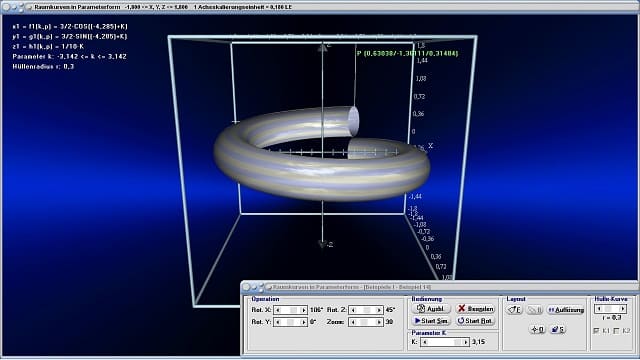Click the K value 3,15
640x360 pixels.
click(x=478, y=342)
